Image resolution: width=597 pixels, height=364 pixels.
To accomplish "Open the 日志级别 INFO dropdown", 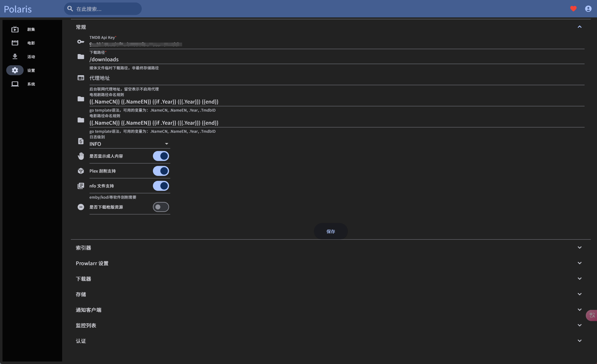I will [x=130, y=144].
